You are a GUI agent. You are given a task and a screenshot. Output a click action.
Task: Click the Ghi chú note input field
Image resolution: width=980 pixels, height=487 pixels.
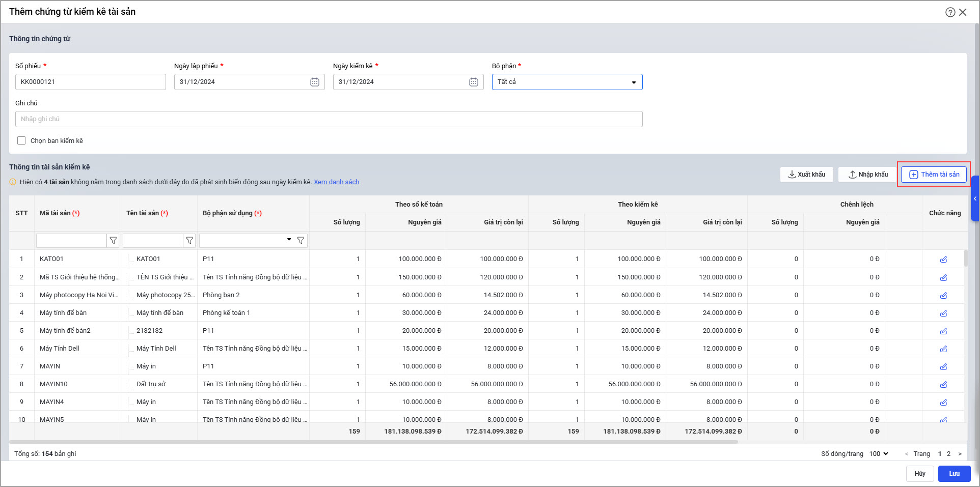[329, 119]
